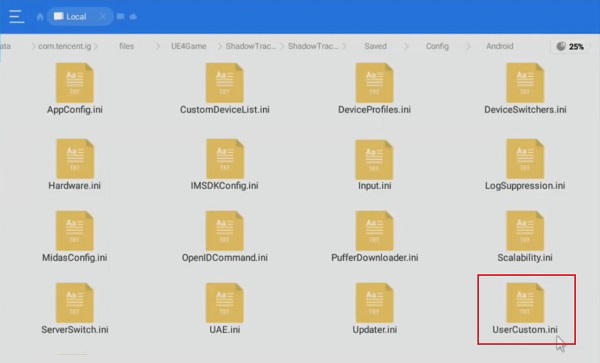Go to the home icon
Viewport: 600px width, 363px height.
click(40, 16)
